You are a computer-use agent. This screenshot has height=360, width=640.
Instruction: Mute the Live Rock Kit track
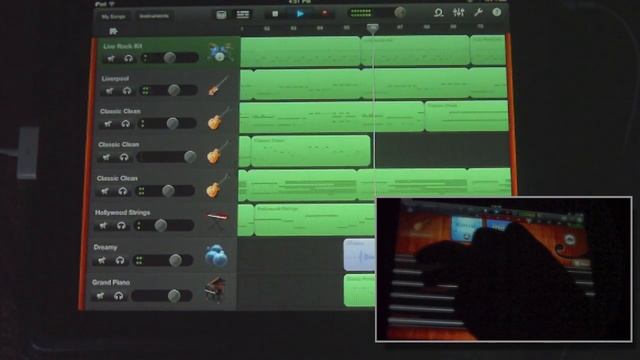coord(111,59)
